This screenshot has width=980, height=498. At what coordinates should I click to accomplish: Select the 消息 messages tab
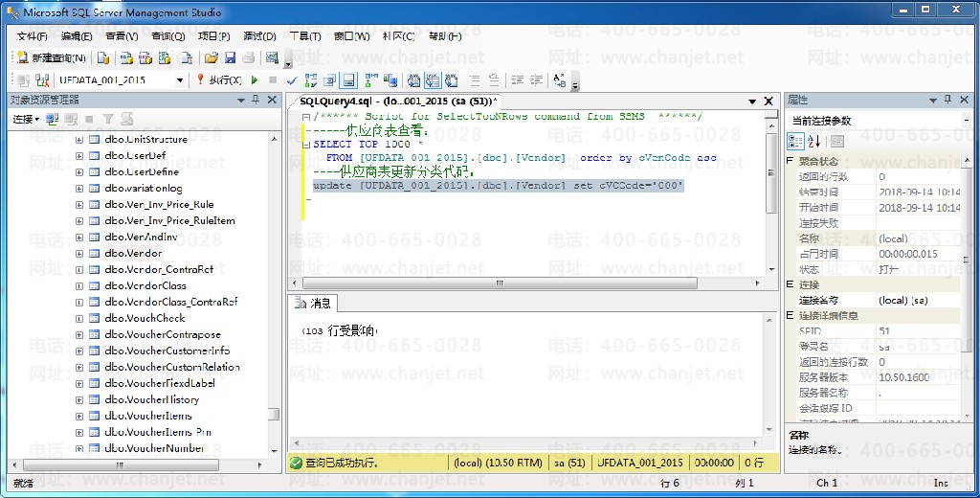[313, 303]
